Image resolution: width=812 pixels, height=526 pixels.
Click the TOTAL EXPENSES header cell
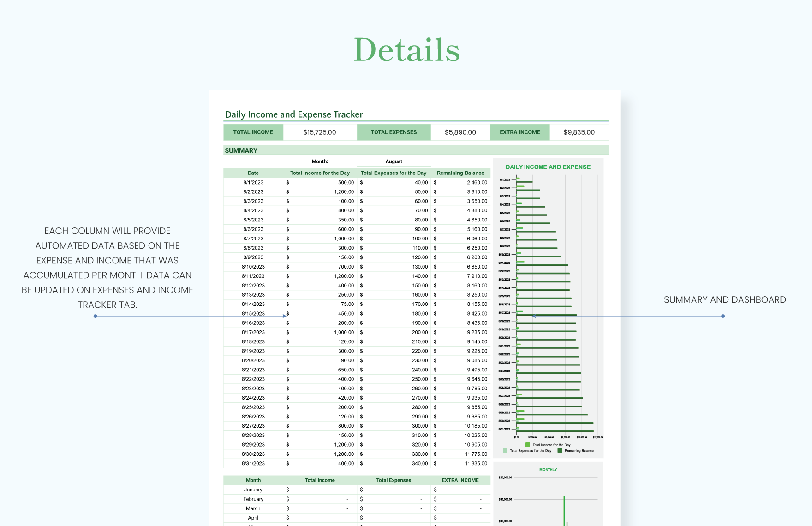click(x=393, y=132)
